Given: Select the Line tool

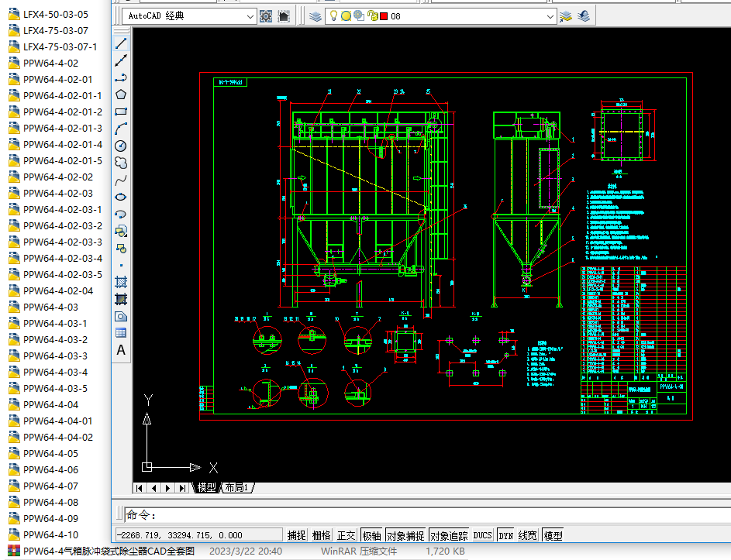Looking at the screenshot, I should point(121,43).
